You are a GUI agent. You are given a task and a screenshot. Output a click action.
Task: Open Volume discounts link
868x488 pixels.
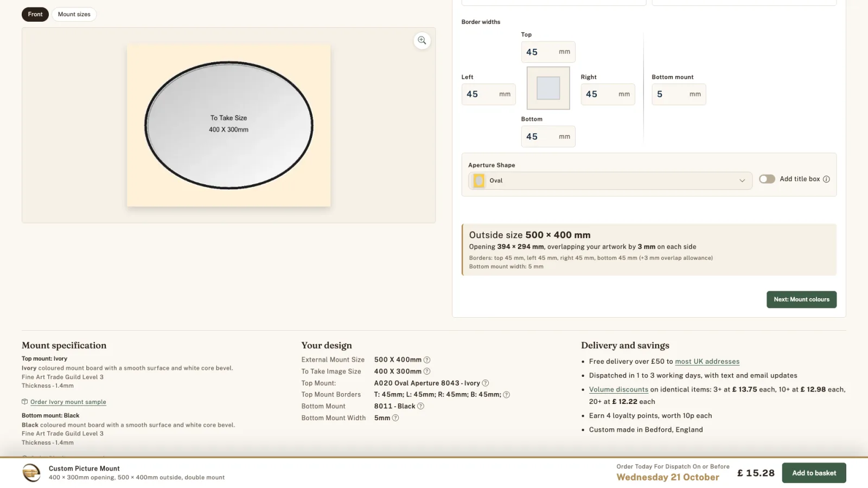point(618,390)
